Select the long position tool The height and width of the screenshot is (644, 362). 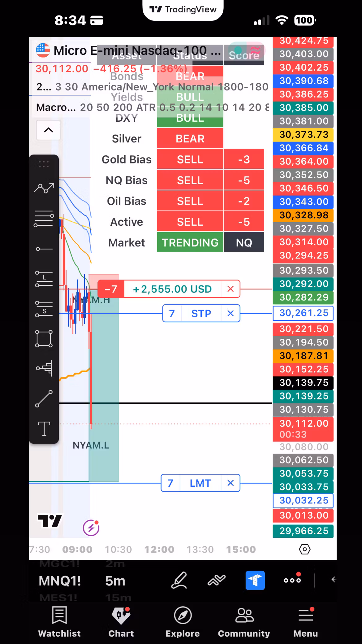(44, 278)
